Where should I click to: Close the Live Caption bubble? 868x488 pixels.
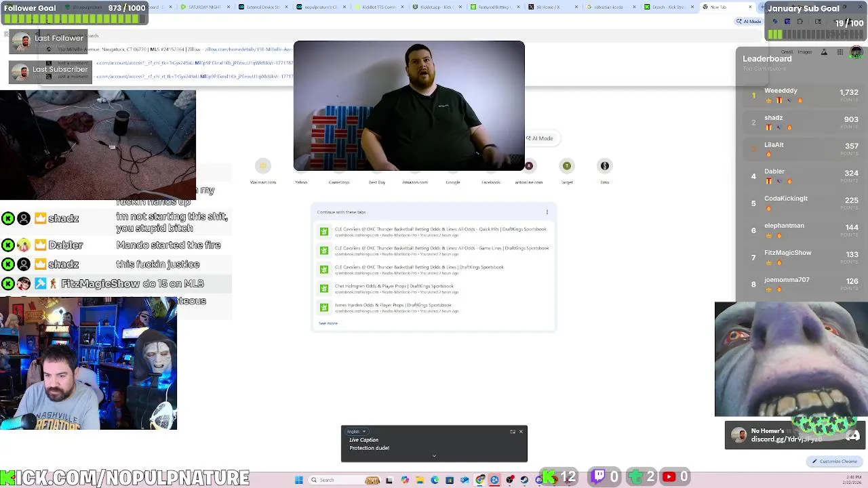click(521, 432)
